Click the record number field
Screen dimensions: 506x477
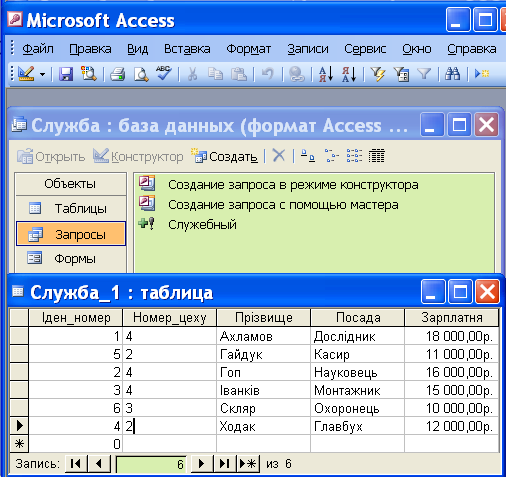(151, 464)
